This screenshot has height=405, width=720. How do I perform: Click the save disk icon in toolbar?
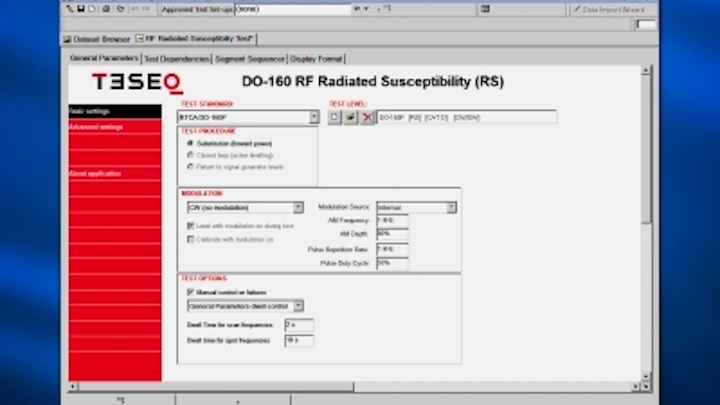click(81, 9)
